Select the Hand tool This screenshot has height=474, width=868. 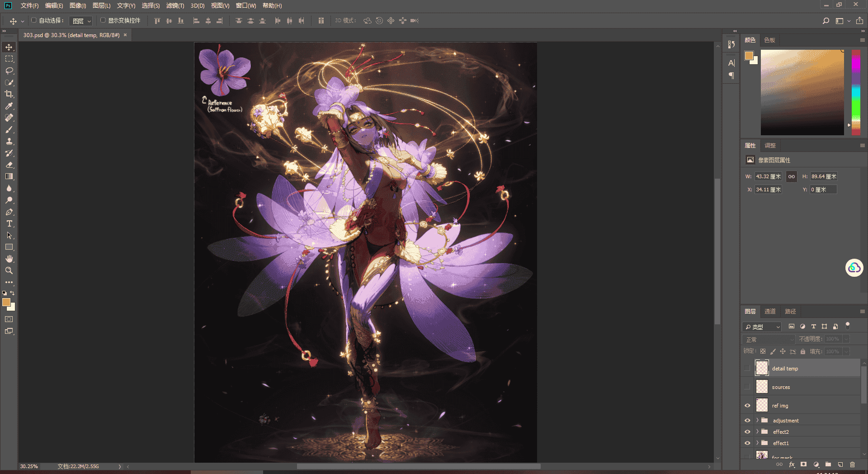click(x=9, y=259)
